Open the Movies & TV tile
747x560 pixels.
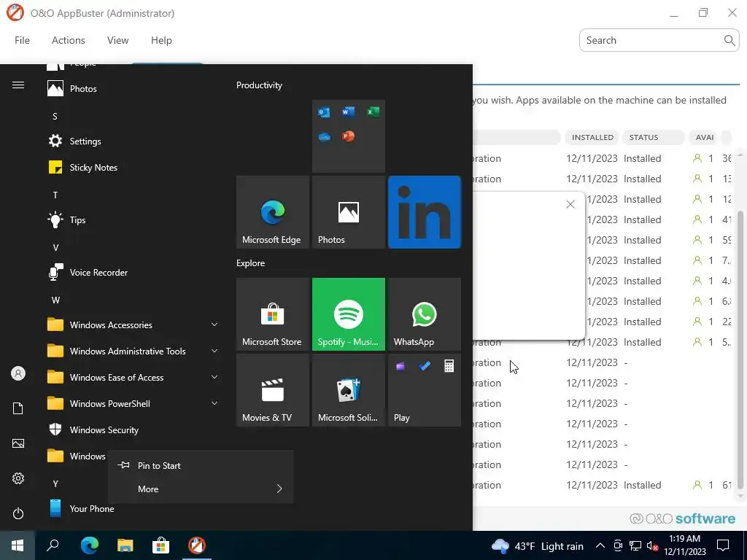[273, 390]
